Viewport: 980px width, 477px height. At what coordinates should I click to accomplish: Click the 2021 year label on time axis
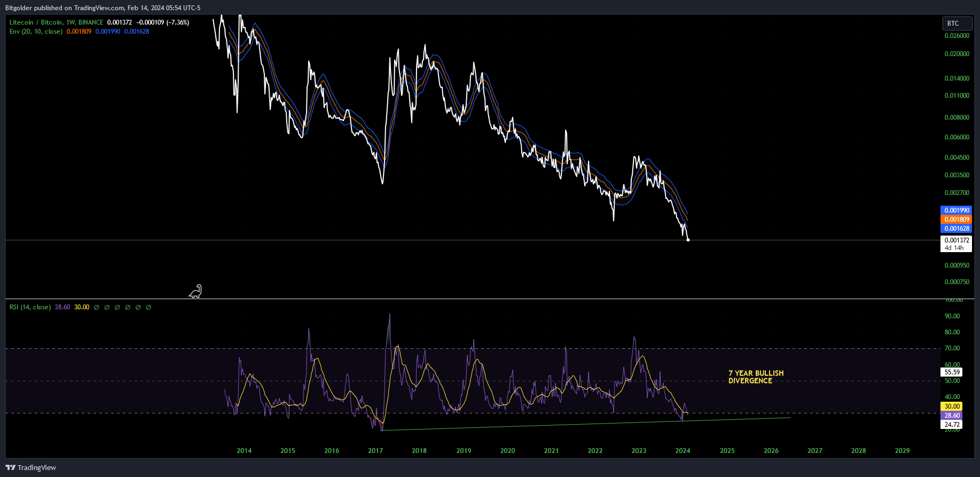click(x=551, y=451)
